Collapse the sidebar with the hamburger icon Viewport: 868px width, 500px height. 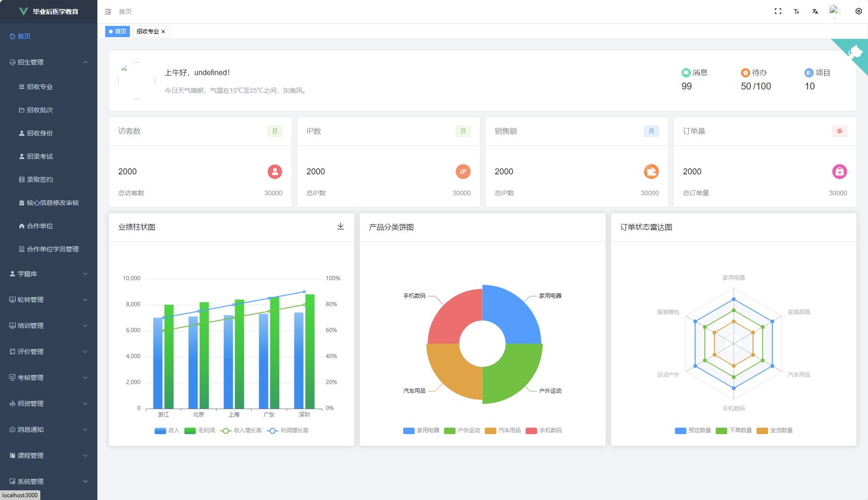108,12
